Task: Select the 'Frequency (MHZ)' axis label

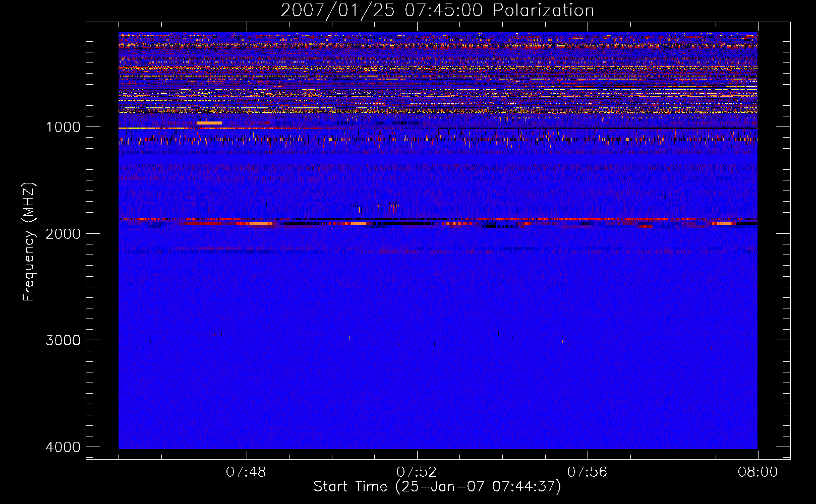Action: click(29, 242)
